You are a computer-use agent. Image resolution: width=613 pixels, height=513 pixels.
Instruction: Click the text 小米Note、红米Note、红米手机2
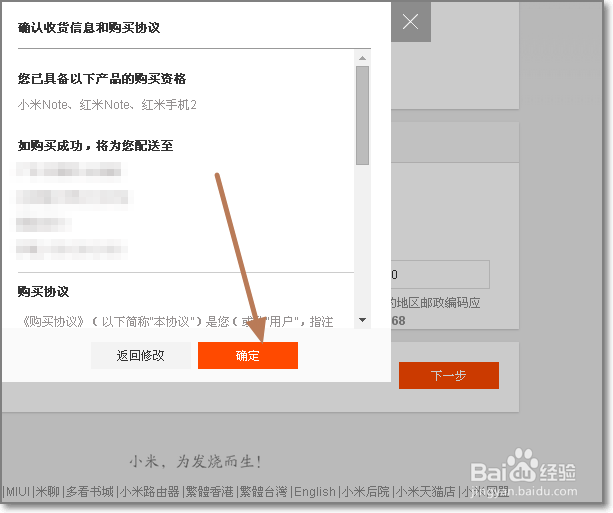[x=107, y=105]
